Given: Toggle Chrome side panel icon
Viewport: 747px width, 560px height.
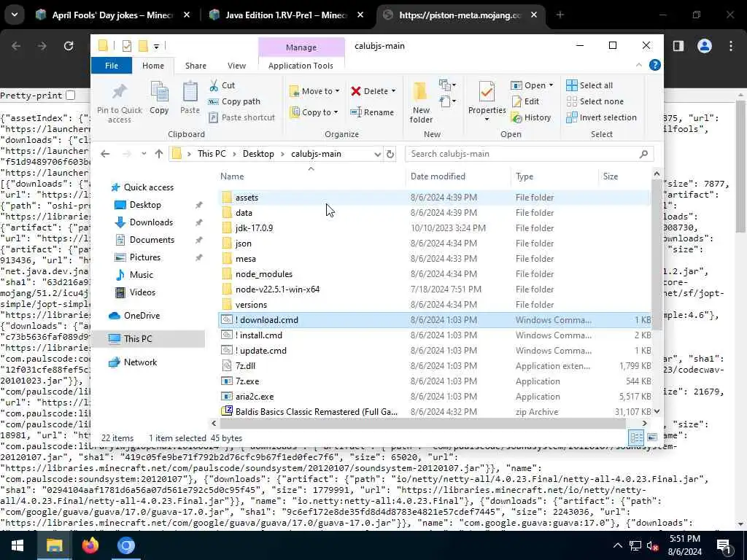Looking at the screenshot, I should coord(678,46).
